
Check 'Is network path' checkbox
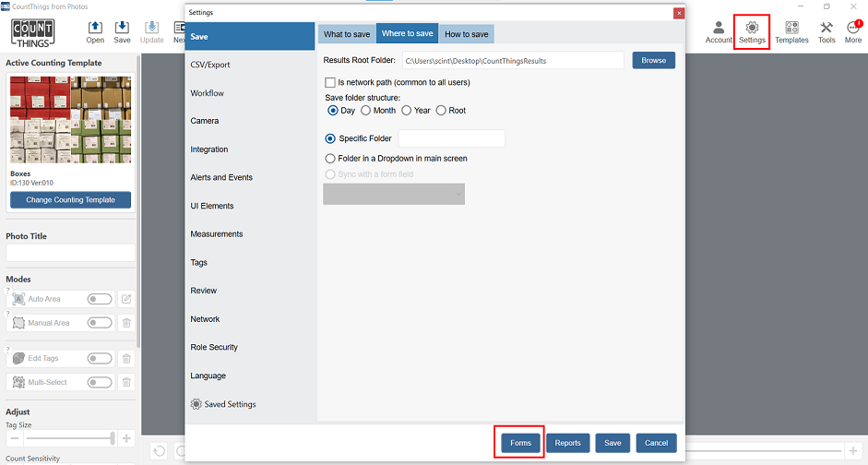pos(330,82)
